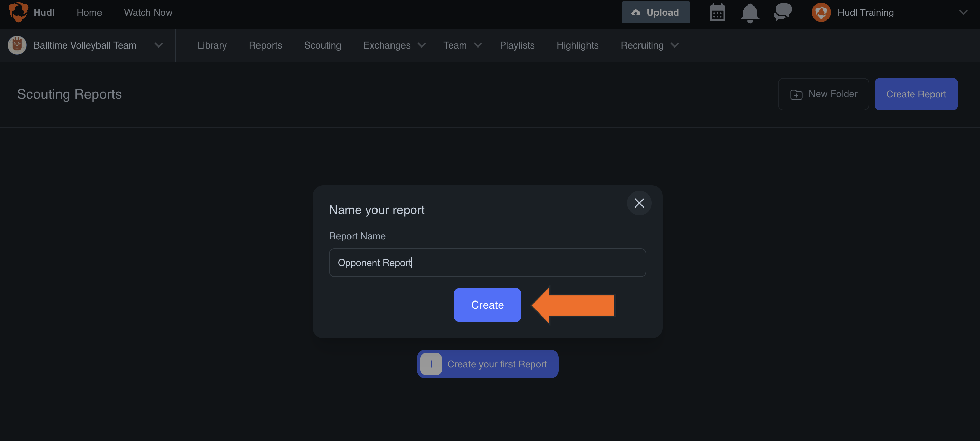
Task: Click the Scouting Reports heading
Action: (x=70, y=94)
